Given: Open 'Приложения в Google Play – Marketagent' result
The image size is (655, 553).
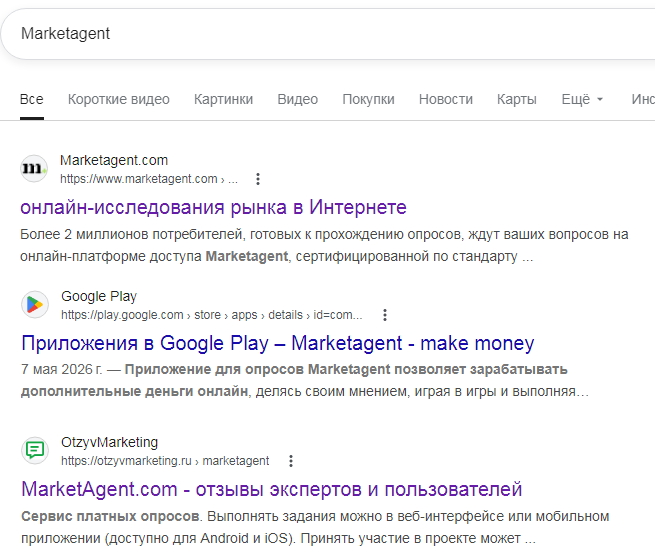Looking at the screenshot, I should tap(278, 343).
